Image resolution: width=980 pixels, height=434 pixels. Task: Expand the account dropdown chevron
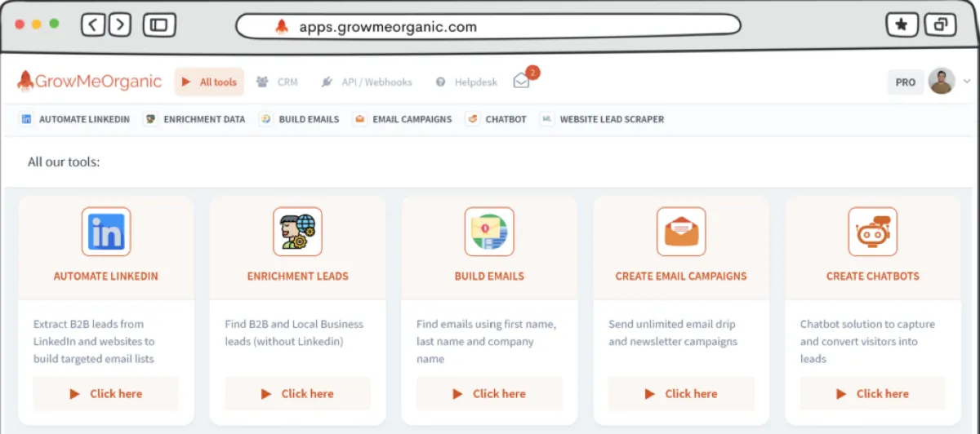(967, 82)
